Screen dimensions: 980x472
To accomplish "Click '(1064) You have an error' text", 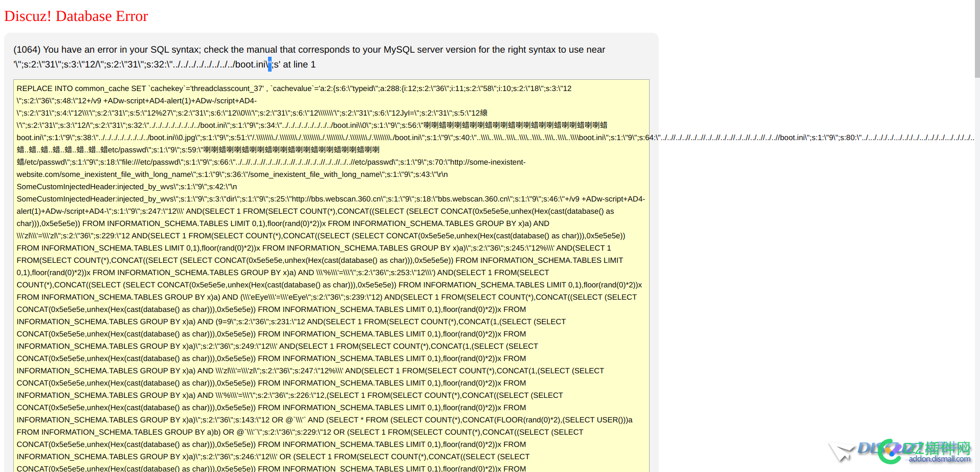I will pyautogui.click(x=64, y=50).
